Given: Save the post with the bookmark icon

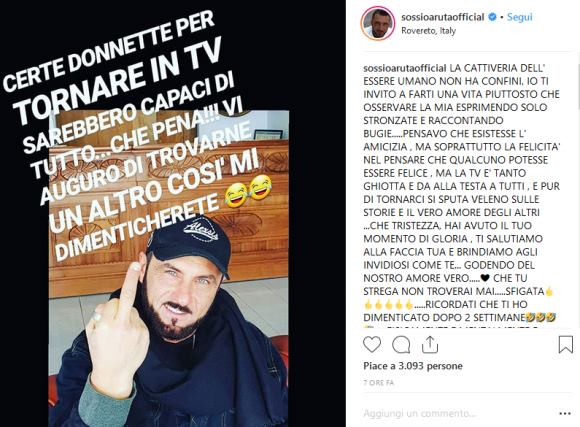Looking at the screenshot, I should (566, 344).
